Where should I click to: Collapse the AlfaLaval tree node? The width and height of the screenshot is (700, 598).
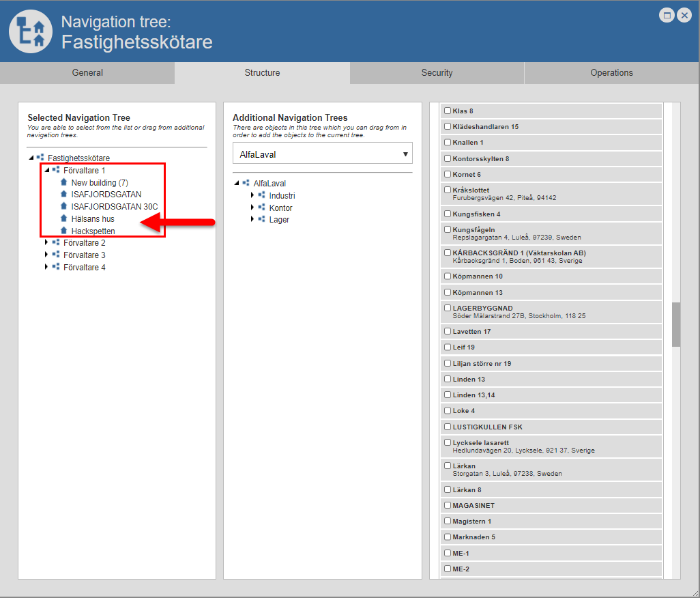pyautogui.click(x=237, y=183)
